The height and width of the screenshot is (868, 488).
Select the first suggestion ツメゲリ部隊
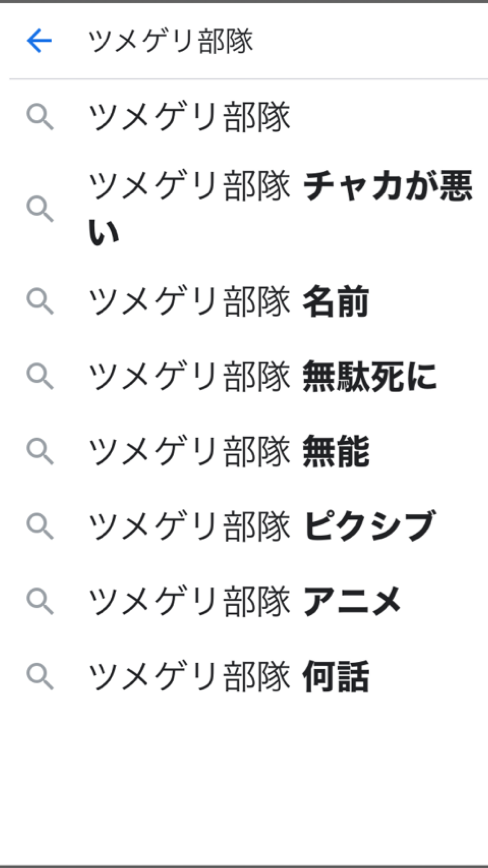pyautogui.click(x=189, y=117)
